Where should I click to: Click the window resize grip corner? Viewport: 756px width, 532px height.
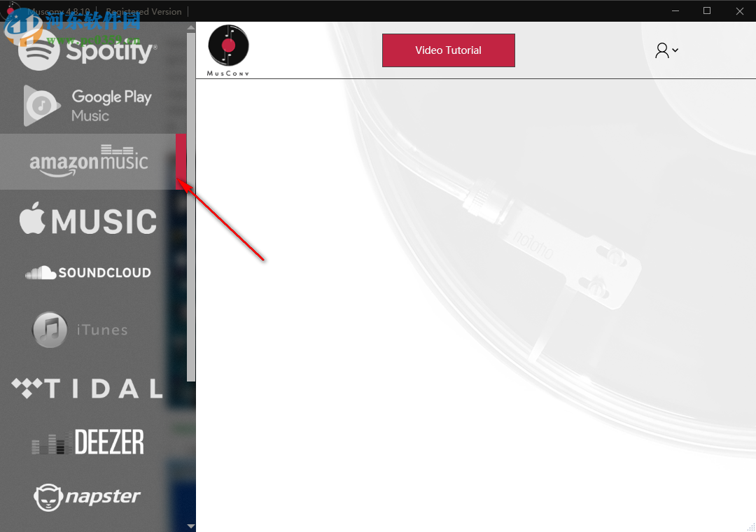click(x=750, y=526)
